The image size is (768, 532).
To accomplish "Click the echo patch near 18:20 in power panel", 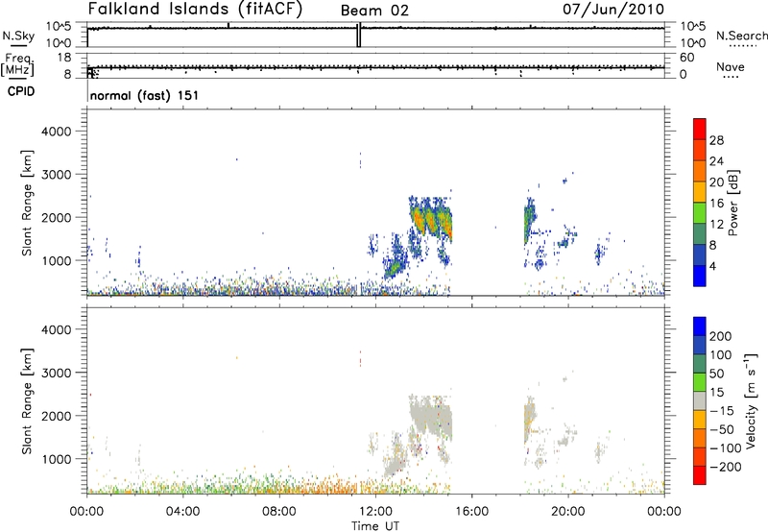I will pos(530,221).
